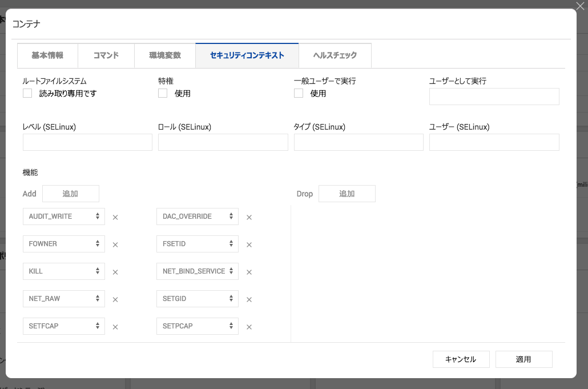The image size is (588, 389).
Task: Check the 使用 box under 特権
Action: [163, 93]
